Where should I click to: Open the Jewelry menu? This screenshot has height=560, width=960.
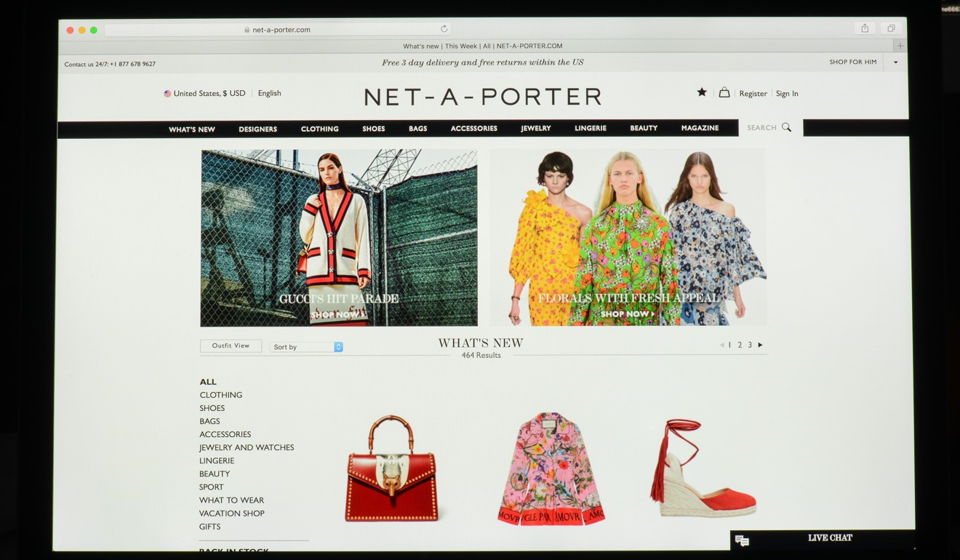pos(536,128)
